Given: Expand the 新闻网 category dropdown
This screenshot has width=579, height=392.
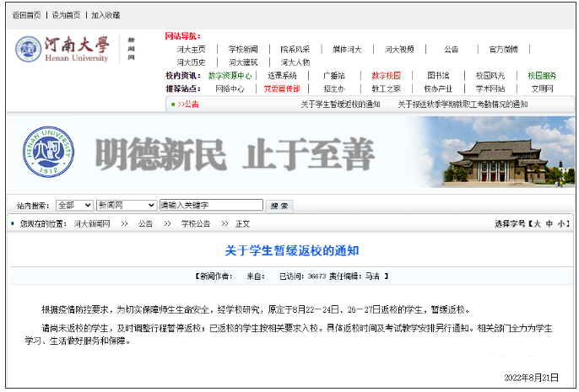Looking at the screenshot, I should click(126, 205).
